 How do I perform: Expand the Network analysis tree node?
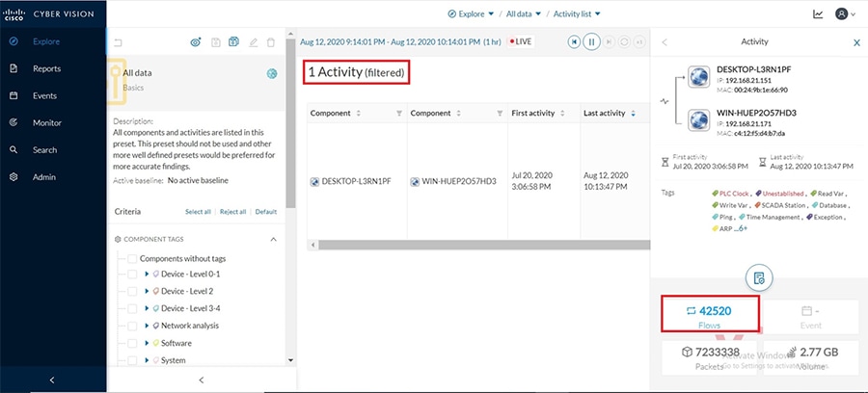[x=147, y=327]
